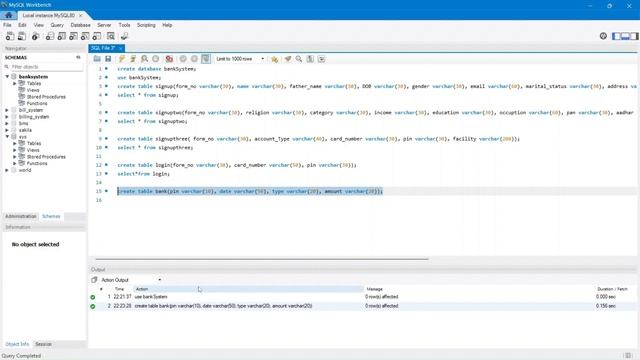The height and width of the screenshot is (360, 640).
Task: Open the Query menu
Action: tap(57, 25)
